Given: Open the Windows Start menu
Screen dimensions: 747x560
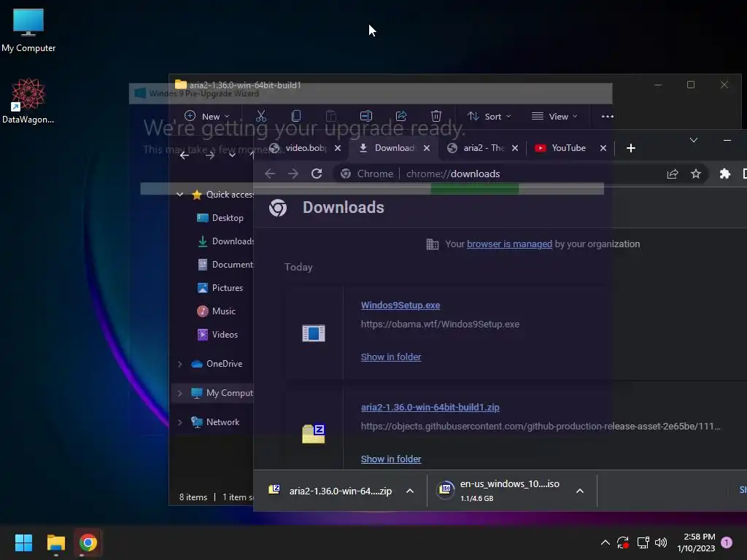Looking at the screenshot, I should tap(23, 542).
